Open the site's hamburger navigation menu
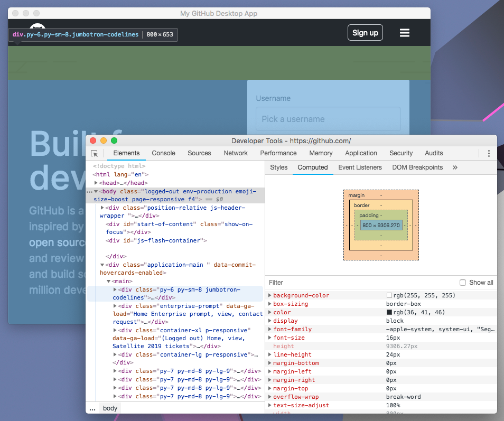The width and height of the screenshot is (504, 421). [x=404, y=32]
